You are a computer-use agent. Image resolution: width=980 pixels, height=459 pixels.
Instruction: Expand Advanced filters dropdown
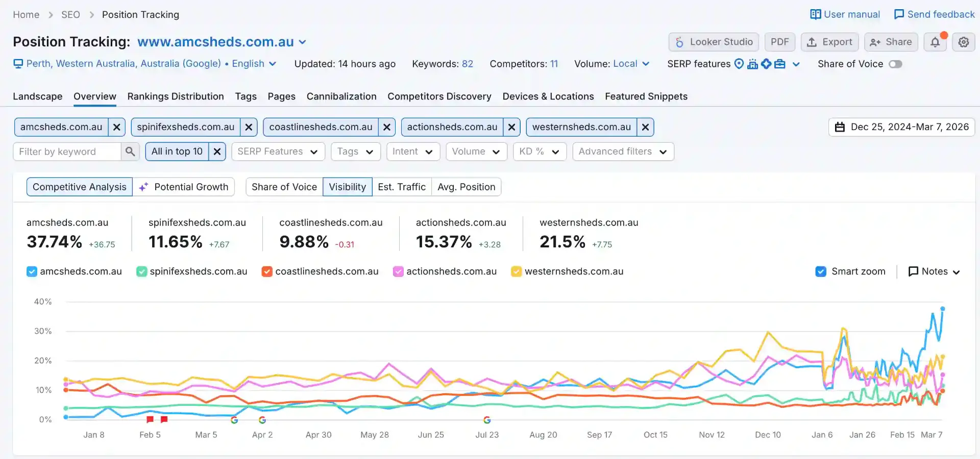(x=623, y=151)
